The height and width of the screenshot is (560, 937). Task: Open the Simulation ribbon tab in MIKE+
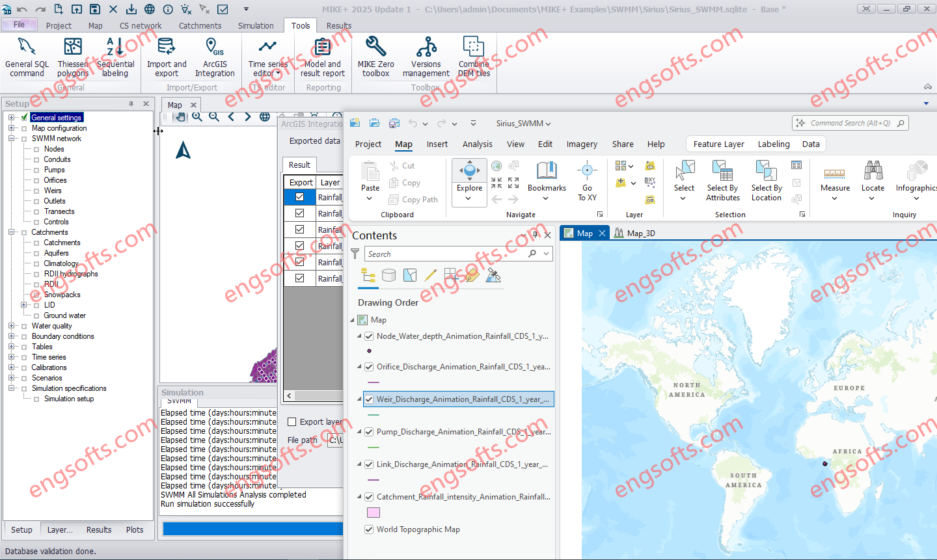(x=256, y=26)
